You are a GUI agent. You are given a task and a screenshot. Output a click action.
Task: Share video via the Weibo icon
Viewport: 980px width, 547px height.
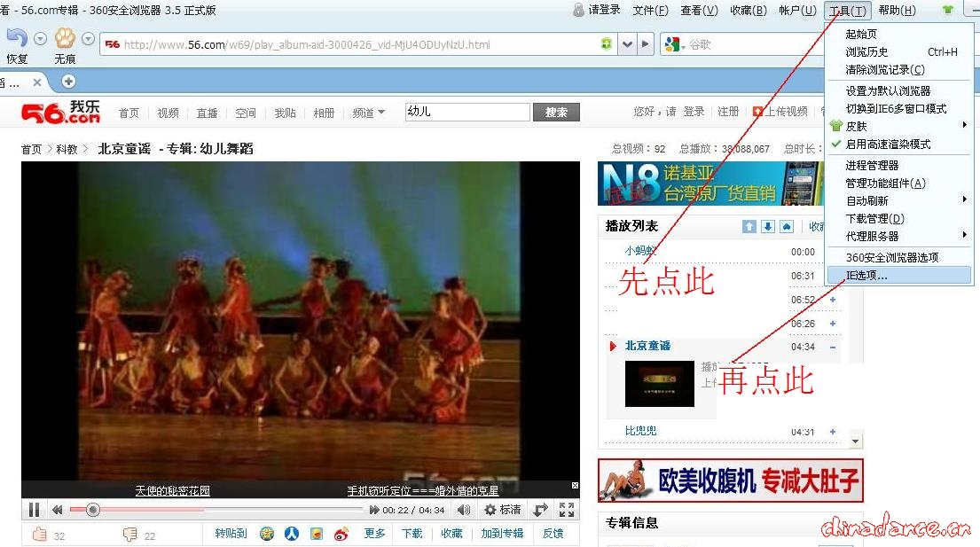pos(341,534)
